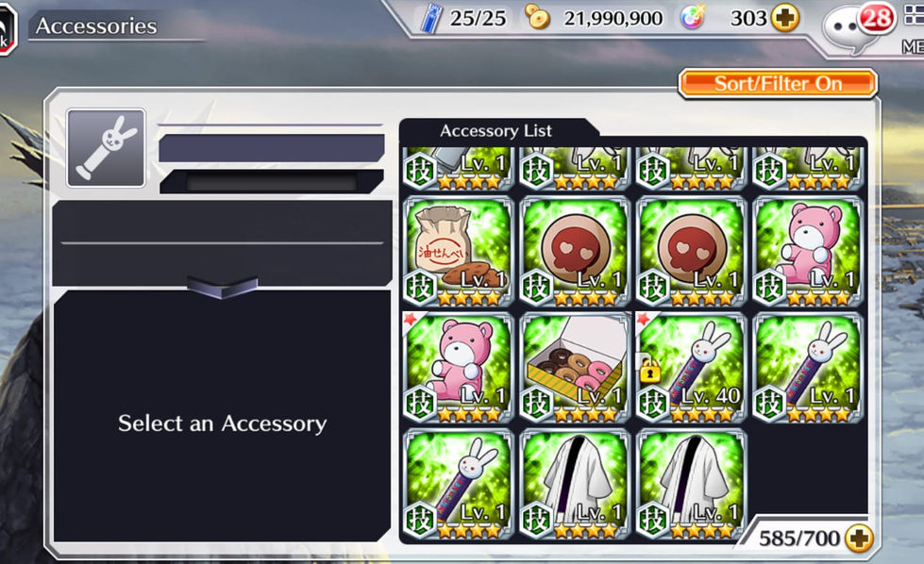This screenshot has width=924, height=564.
Task: Expand accessory inventory capacity plus button
Action: click(859, 539)
